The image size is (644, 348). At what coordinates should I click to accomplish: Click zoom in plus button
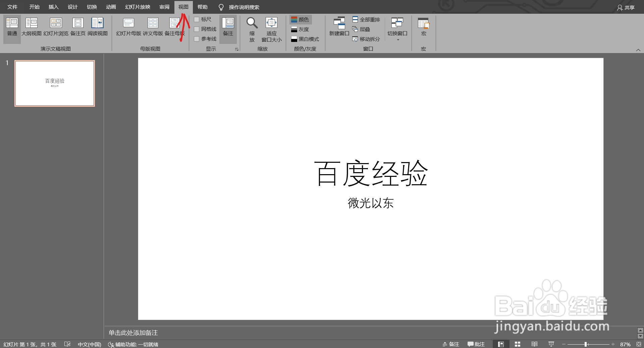pyautogui.click(x=613, y=344)
